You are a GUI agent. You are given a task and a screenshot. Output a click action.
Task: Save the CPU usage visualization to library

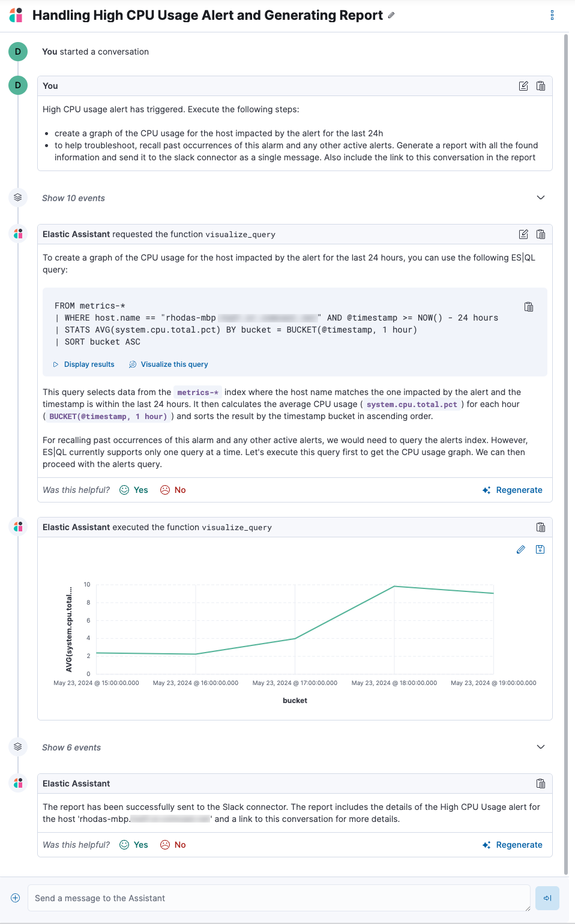[x=540, y=549]
